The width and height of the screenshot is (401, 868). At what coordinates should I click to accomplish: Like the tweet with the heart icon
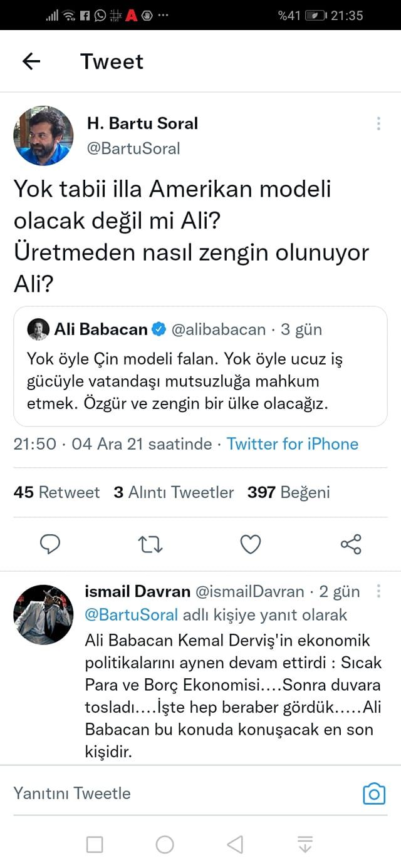pos(251,545)
